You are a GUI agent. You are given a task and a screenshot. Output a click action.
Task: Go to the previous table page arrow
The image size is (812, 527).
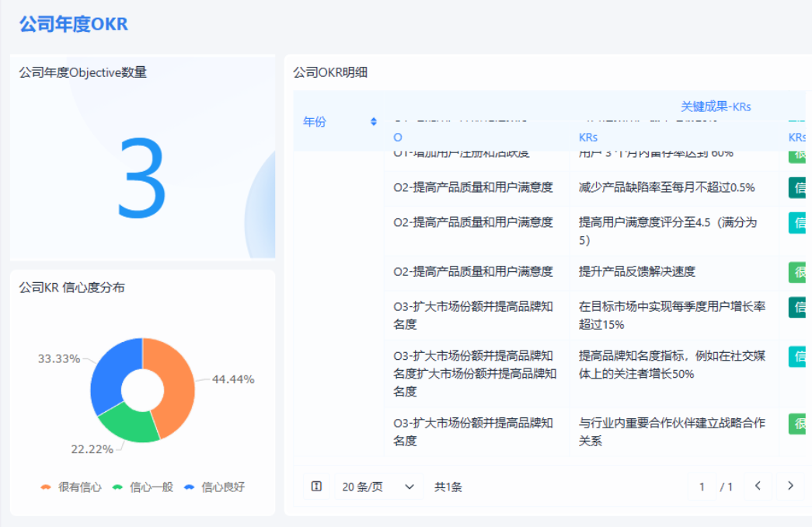[x=758, y=487]
